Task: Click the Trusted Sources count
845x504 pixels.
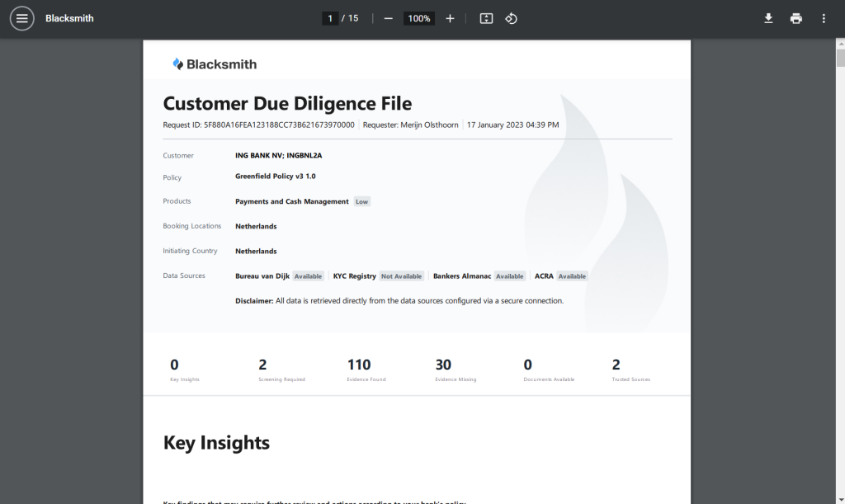Action: point(616,365)
